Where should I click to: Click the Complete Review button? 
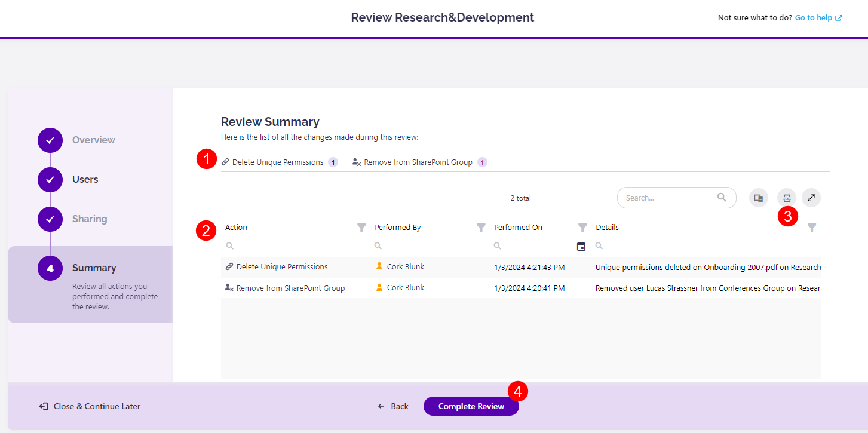471,406
